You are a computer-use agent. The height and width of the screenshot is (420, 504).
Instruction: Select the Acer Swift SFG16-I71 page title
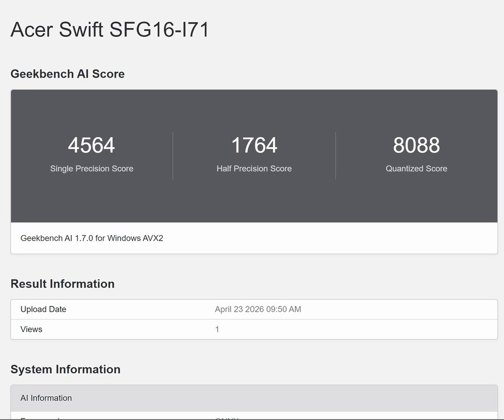110,30
